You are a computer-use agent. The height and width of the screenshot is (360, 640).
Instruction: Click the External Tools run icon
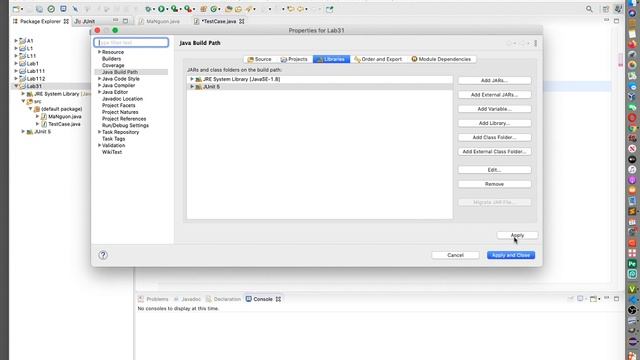pyautogui.click(x=188, y=9)
